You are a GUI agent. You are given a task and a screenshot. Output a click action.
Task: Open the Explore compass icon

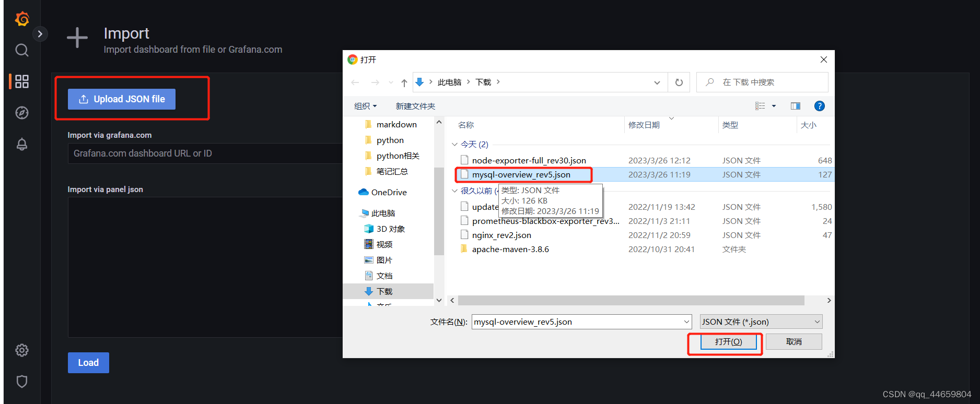pyautogui.click(x=22, y=113)
